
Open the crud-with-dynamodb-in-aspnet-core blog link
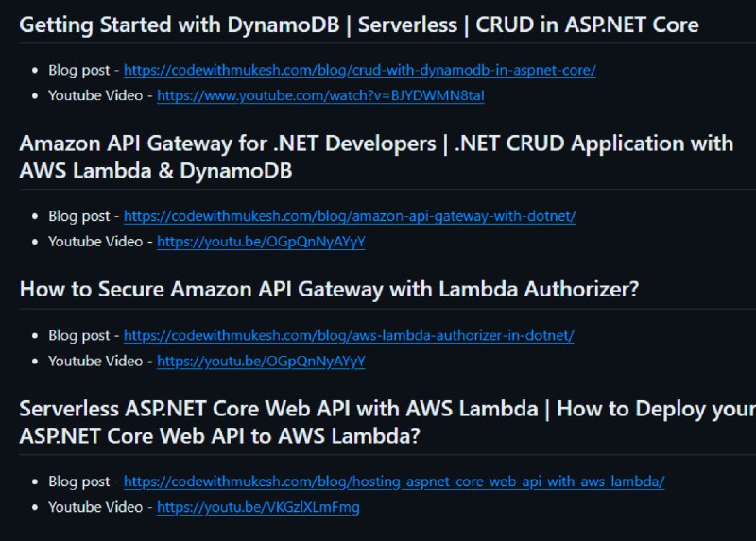360,70
